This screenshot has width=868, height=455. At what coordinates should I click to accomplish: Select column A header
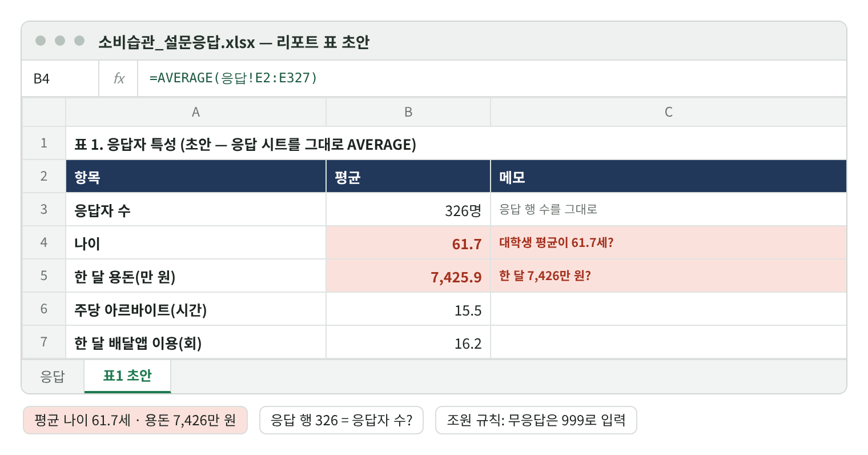(196, 112)
